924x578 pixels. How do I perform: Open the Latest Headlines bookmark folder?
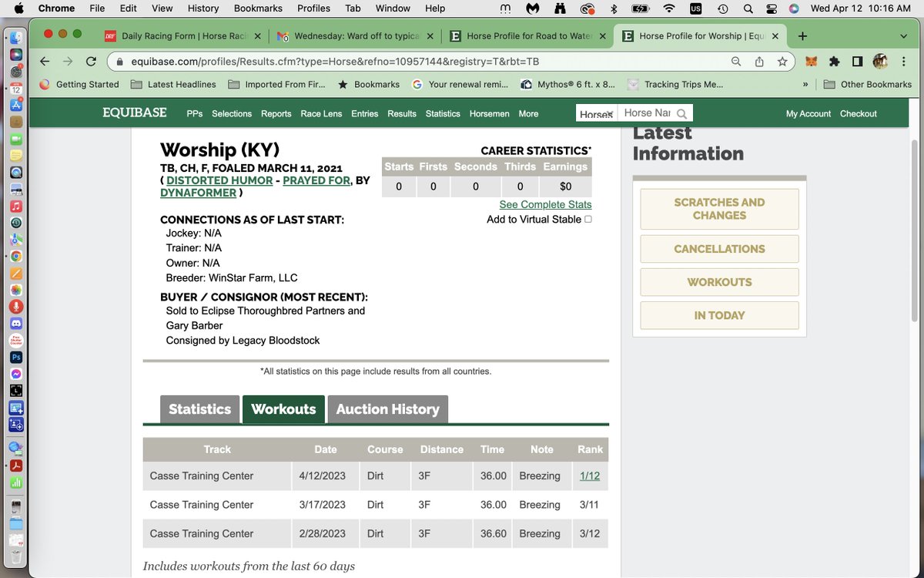pos(174,84)
